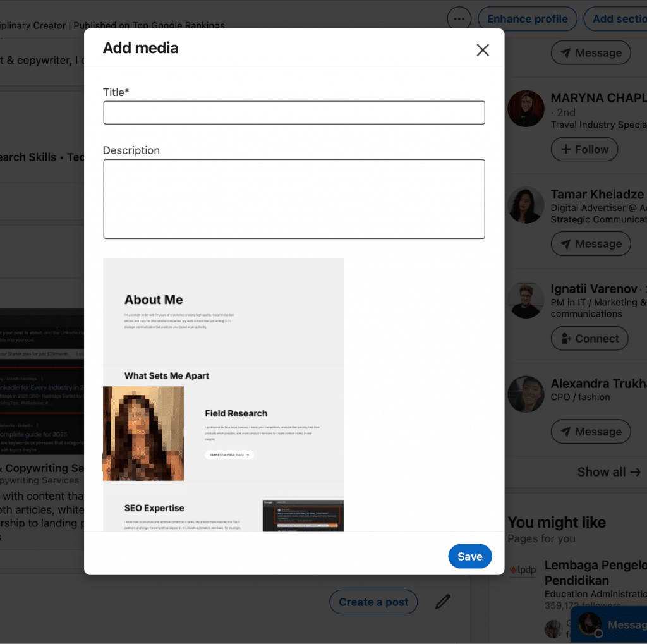Select the About Me media preview

click(x=223, y=392)
